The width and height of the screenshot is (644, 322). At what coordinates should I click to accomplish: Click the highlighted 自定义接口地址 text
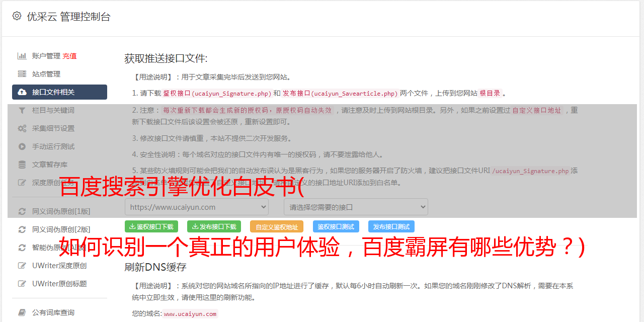coord(536,110)
